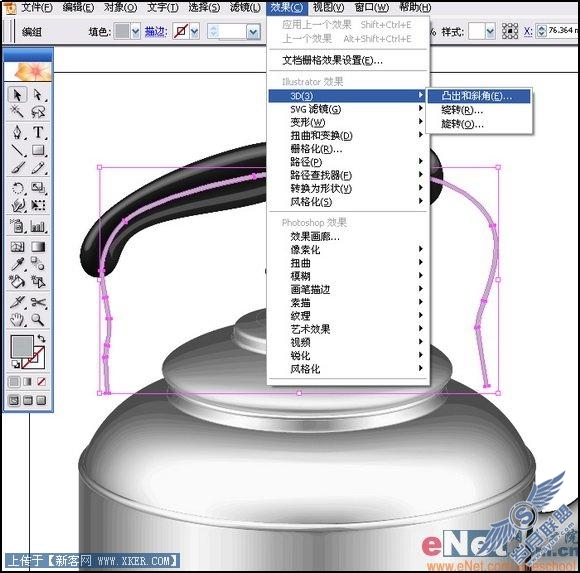Open the 编辑(E) menu

[78, 7]
